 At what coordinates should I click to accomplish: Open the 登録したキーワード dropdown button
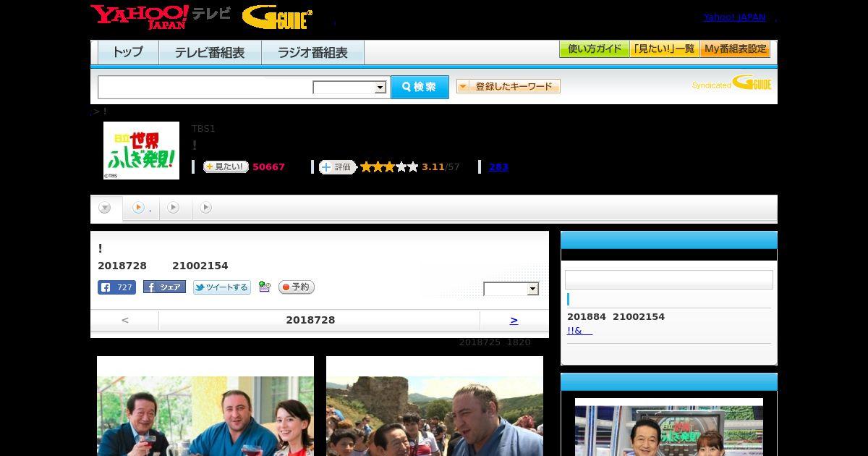509,86
